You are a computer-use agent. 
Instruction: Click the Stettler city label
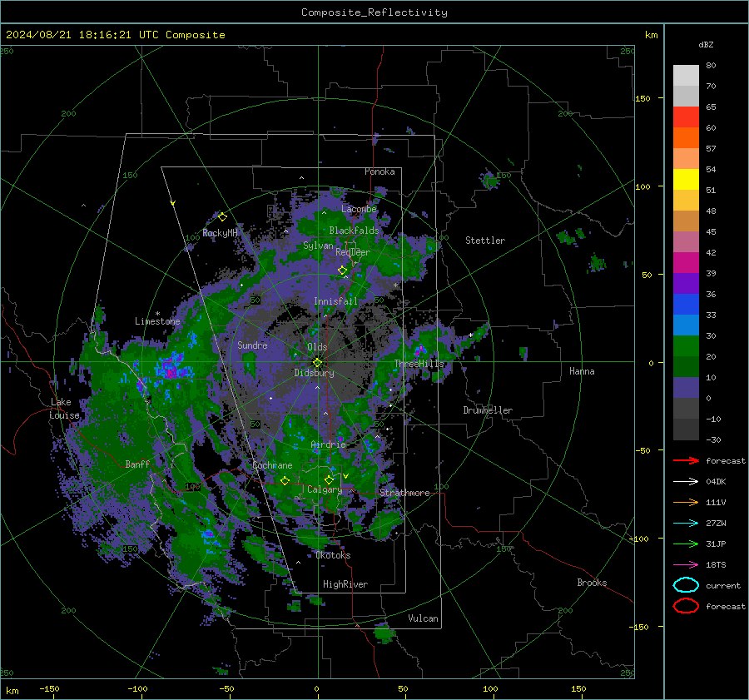pos(485,241)
